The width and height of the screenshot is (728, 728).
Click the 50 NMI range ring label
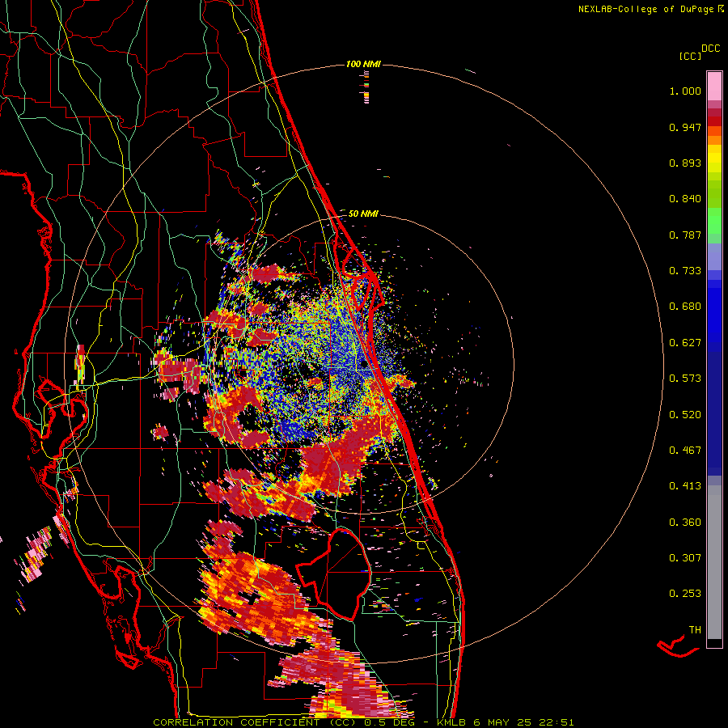(x=363, y=214)
